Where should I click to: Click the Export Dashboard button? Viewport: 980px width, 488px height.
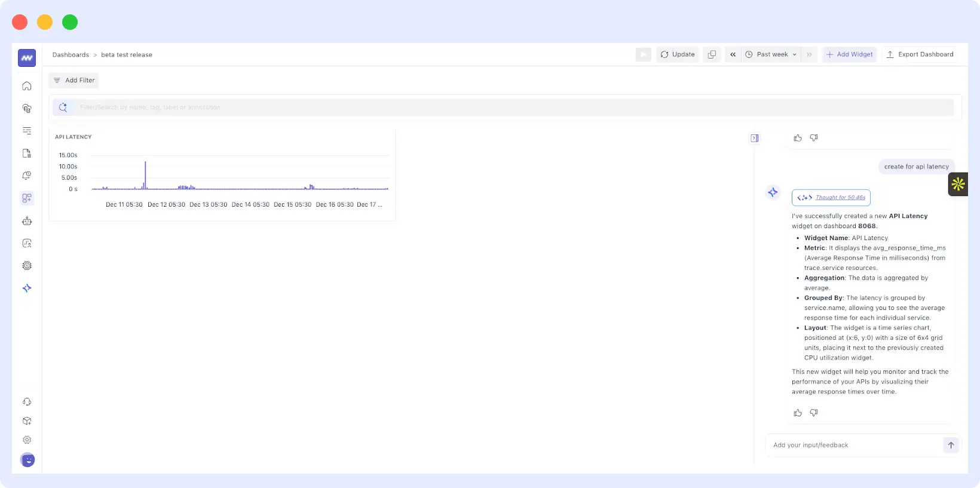click(920, 54)
